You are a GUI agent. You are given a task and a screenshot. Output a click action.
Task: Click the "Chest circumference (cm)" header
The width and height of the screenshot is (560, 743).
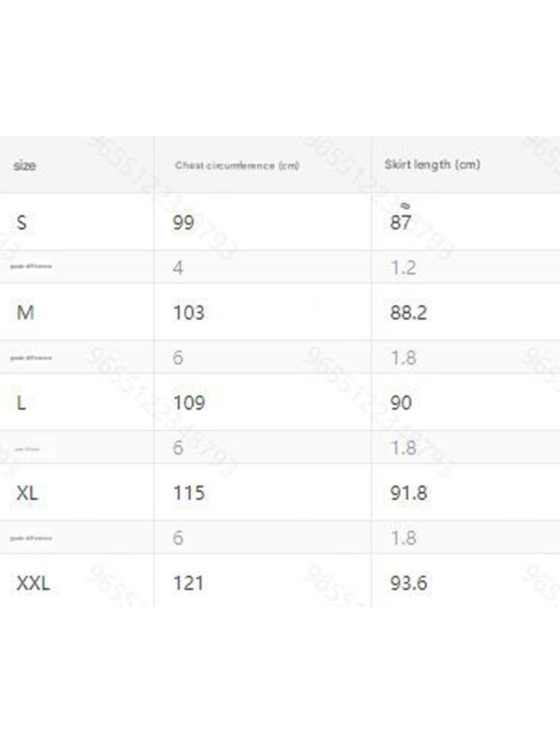[237, 166]
